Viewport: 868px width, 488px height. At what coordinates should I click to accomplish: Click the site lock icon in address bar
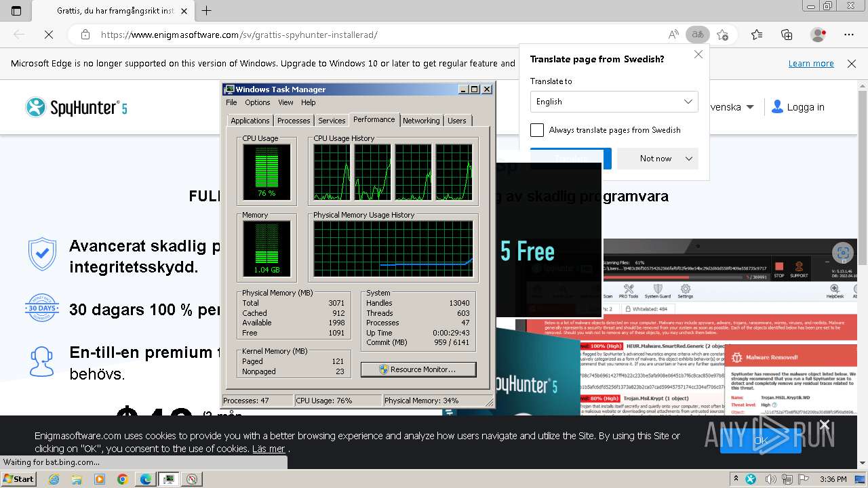pyautogui.click(x=85, y=35)
